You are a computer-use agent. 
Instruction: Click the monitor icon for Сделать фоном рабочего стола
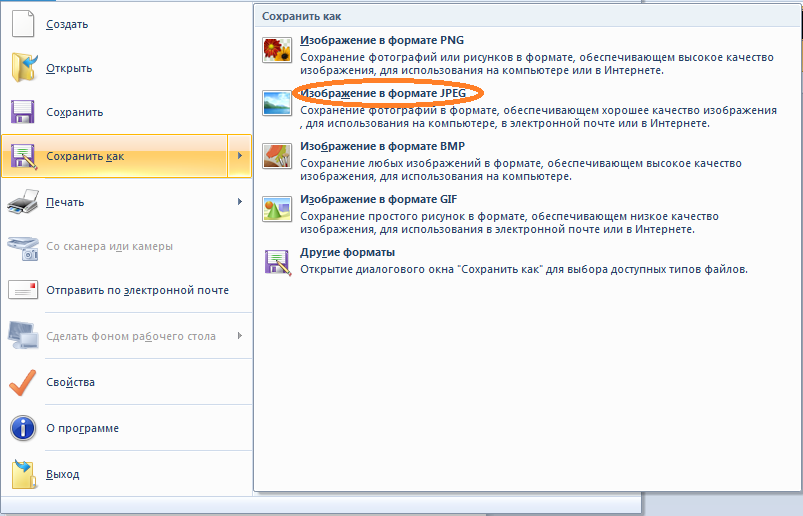pyautogui.click(x=23, y=335)
